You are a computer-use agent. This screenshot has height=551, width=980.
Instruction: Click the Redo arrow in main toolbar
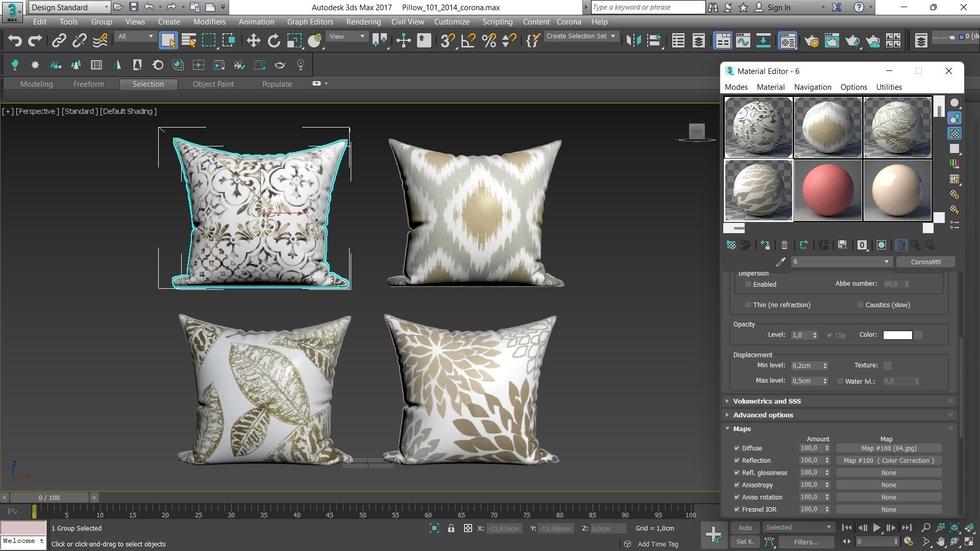pyautogui.click(x=35, y=40)
